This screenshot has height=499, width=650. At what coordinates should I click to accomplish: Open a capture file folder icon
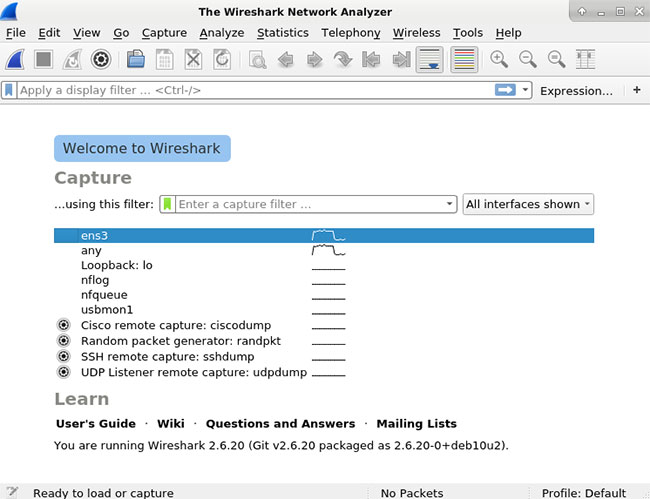click(136, 60)
